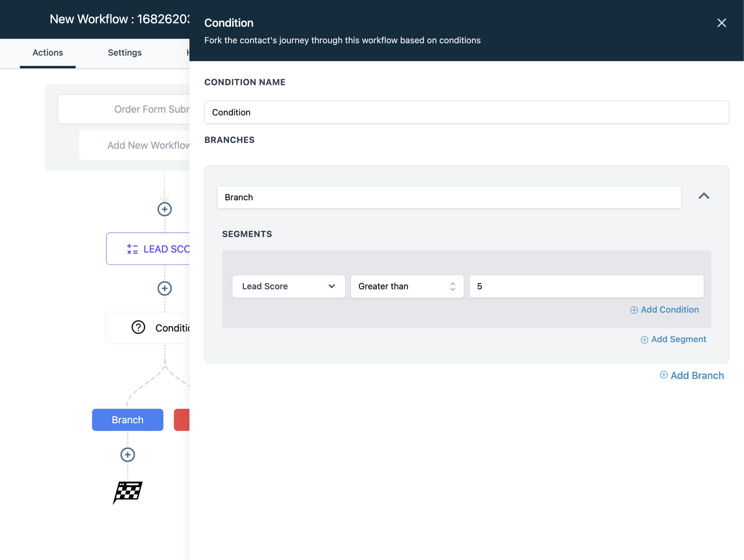Open the Lead Score field dropdown
744x560 pixels.
click(288, 286)
